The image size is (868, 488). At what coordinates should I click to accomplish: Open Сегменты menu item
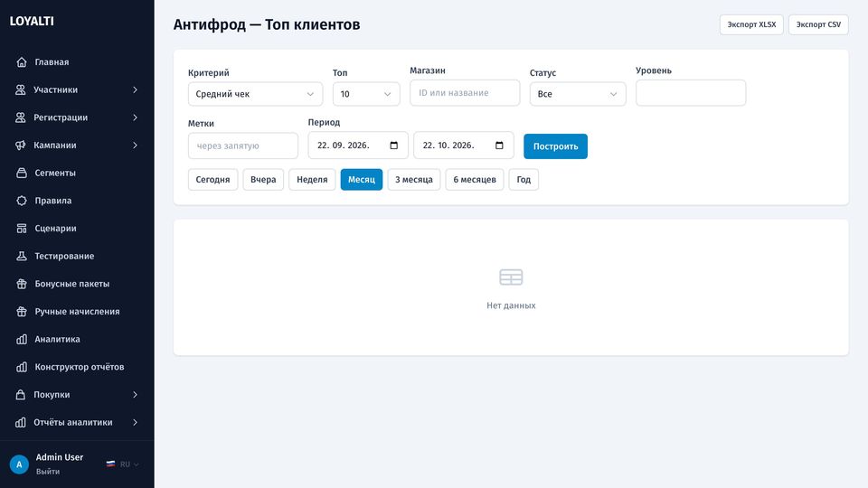tap(77, 173)
